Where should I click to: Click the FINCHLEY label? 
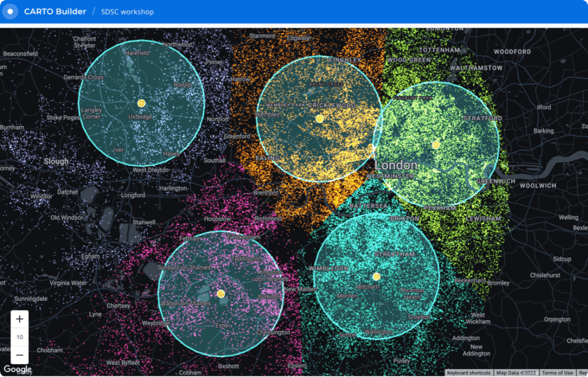click(x=345, y=60)
